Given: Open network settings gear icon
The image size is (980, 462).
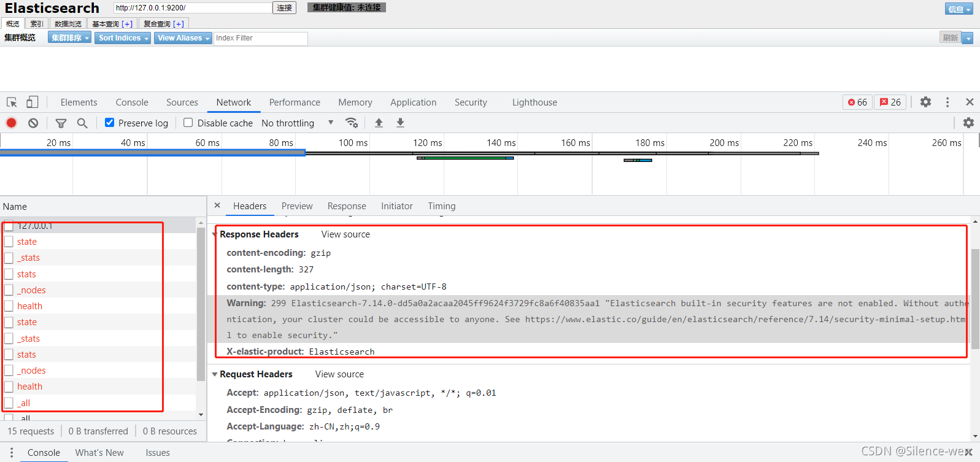Looking at the screenshot, I should [968, 123].
